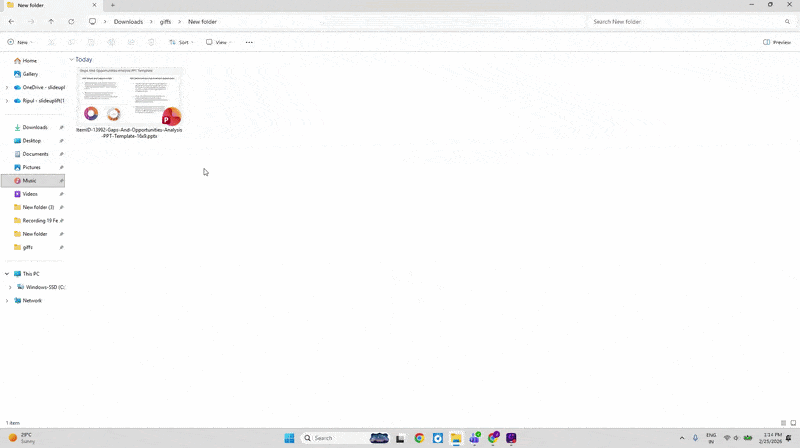The height and width of the screenshot is (448, 800).
Task: Open File Explorer from taskbar
Action: 456,438
